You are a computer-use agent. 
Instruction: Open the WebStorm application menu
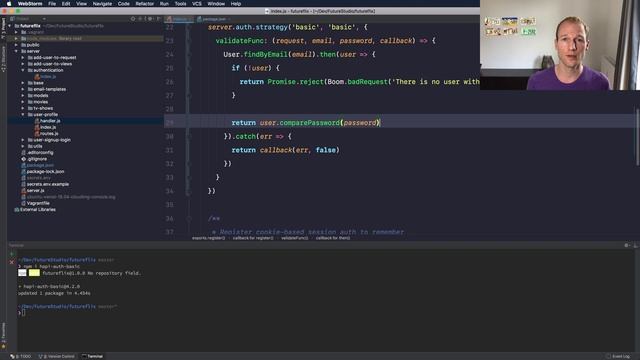pyautogui.click(x=30, y=4)
